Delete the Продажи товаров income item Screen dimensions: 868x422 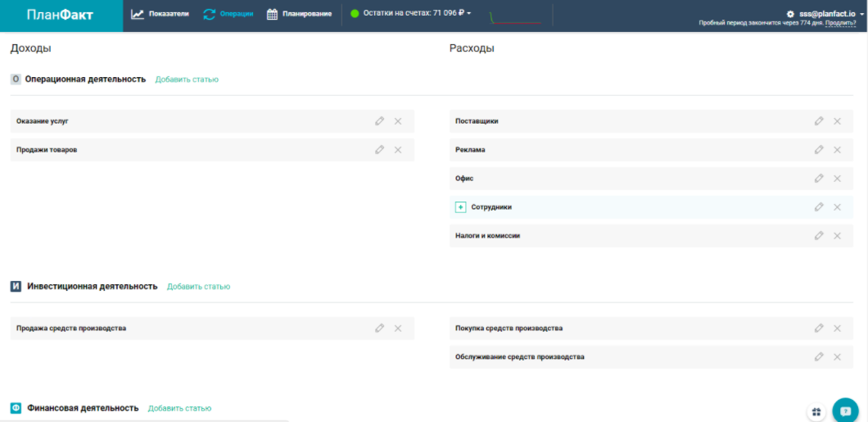[398, 150]
